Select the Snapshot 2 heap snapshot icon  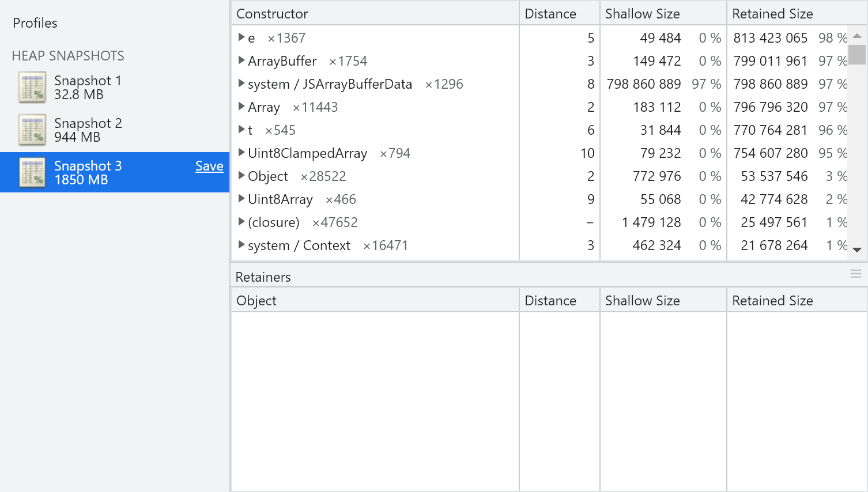pos(32,130)
